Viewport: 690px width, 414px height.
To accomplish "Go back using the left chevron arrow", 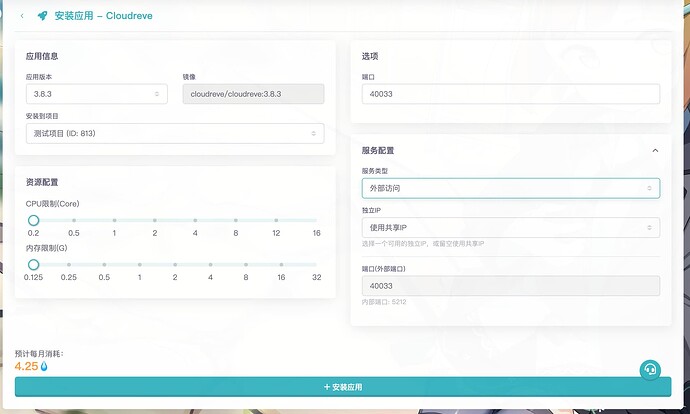I will [22, 16].
